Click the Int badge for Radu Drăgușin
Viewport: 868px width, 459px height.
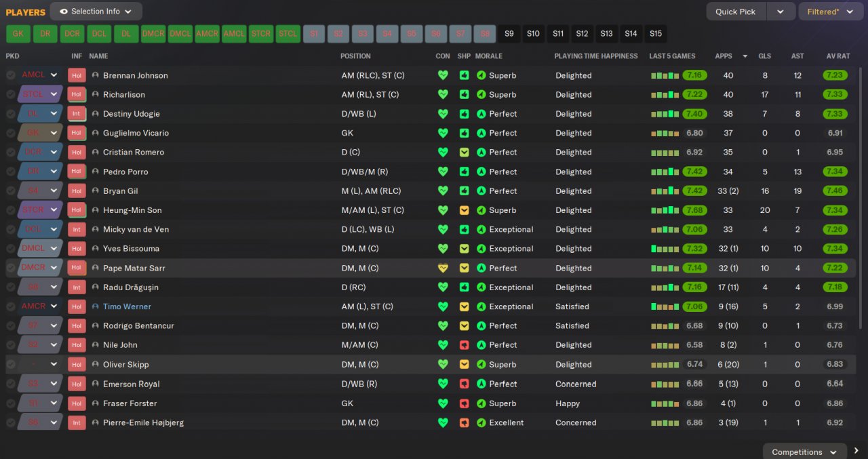point(77,287)
